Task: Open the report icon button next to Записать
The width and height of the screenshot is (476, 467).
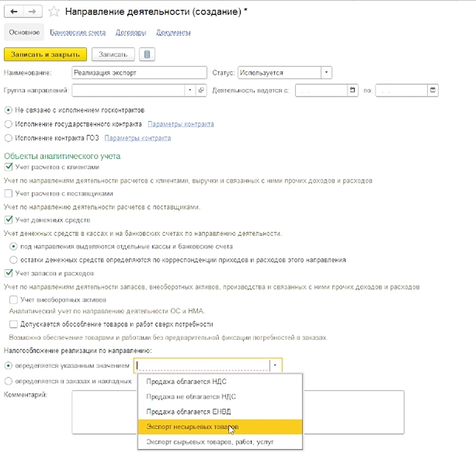Action: click(x=147, y=54)
